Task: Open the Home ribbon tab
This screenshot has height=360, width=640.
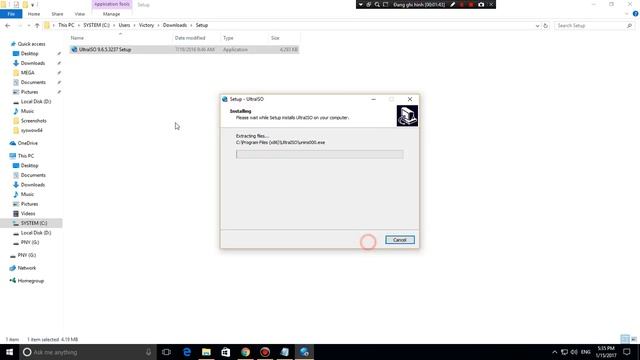Action: 34,14
